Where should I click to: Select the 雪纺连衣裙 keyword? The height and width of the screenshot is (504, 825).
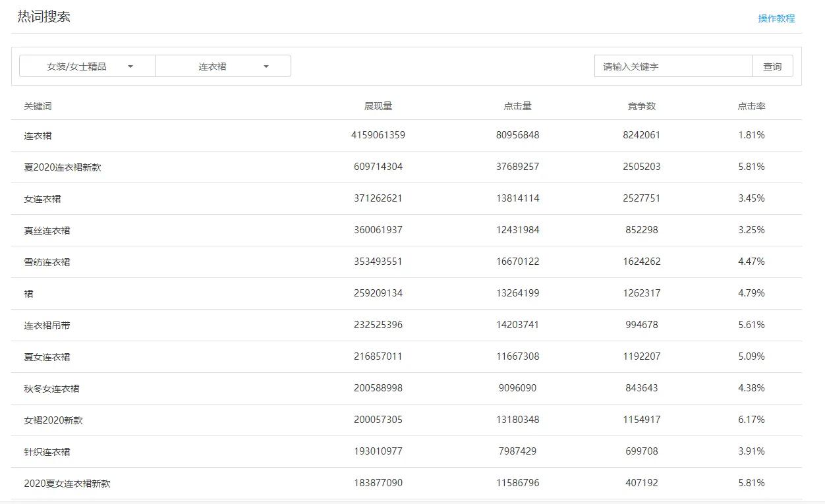click(x=47, y=262)
